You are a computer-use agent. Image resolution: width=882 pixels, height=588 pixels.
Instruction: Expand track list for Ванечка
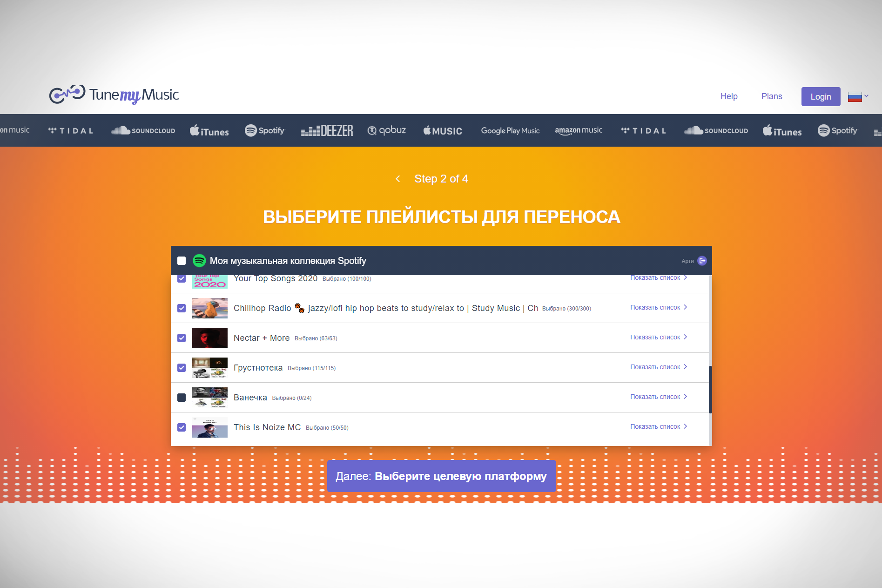tap(659, 397)
